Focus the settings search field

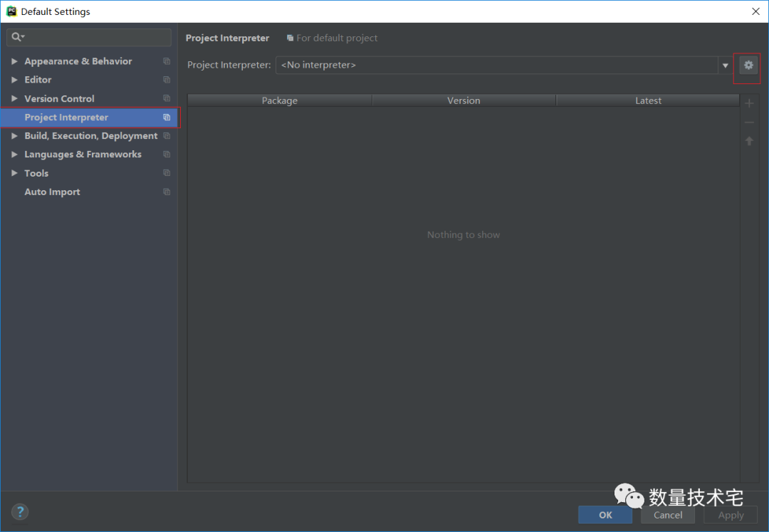(96, 37)
